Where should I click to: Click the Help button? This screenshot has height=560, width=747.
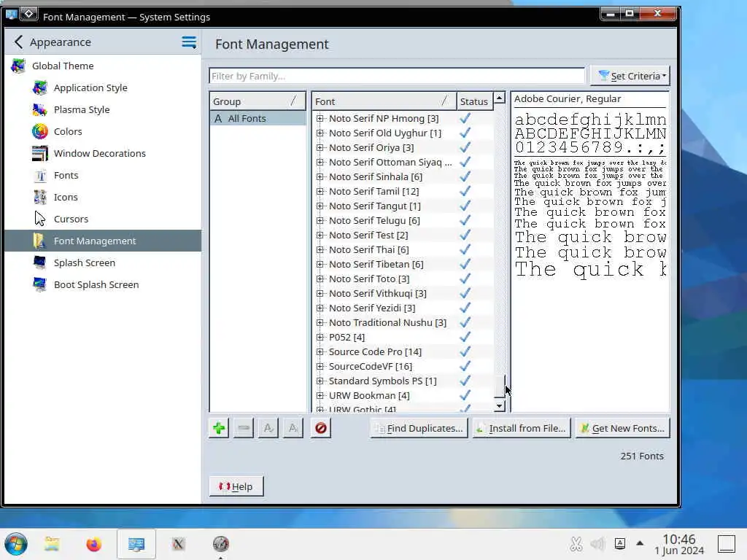[236, 486]
